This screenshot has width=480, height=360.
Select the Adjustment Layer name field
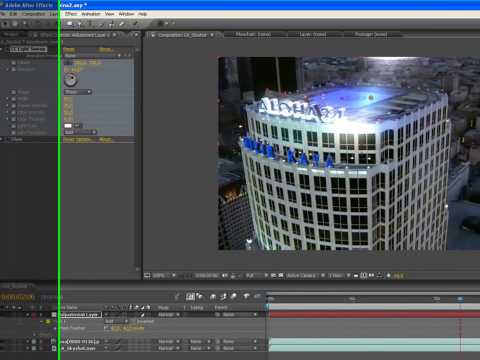point(80,315)
